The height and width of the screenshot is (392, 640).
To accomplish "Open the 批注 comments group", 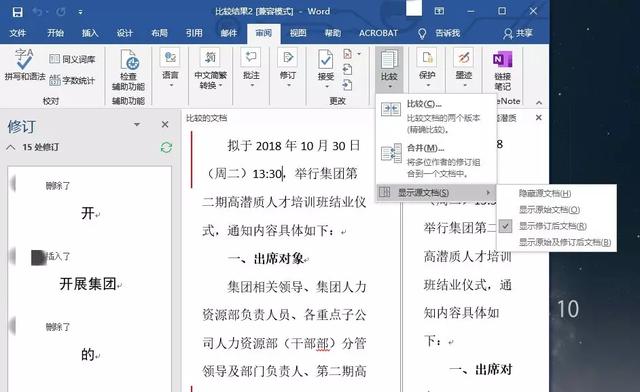I will 251,68.
